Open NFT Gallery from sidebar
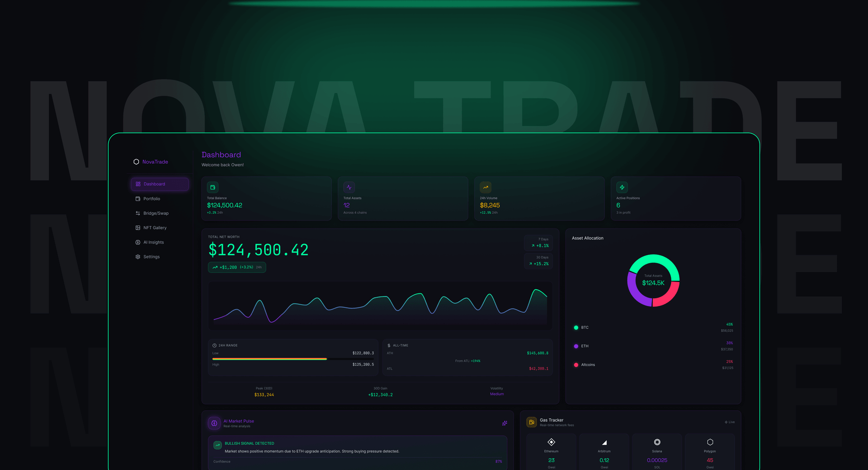868x470 pixels. coord(160,228)
